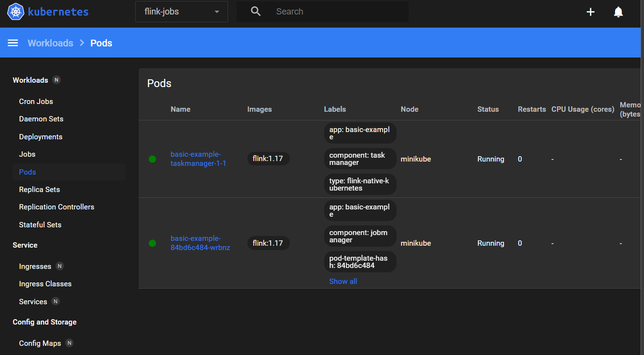This screenshot has width=644, height=355.
Task: Open Daemon Sets in sidebar
Action: tap(41, 119)
